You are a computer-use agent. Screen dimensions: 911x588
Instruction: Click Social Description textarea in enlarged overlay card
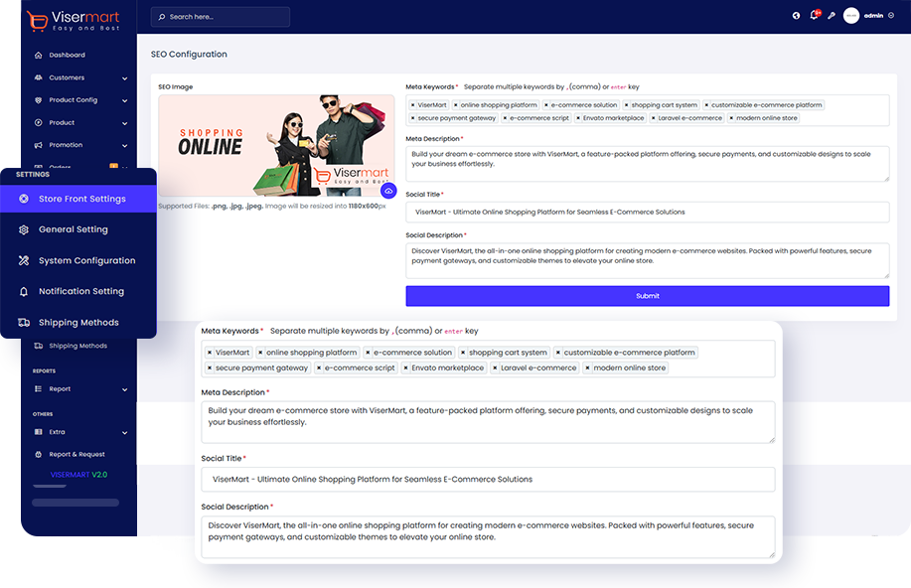488,537
